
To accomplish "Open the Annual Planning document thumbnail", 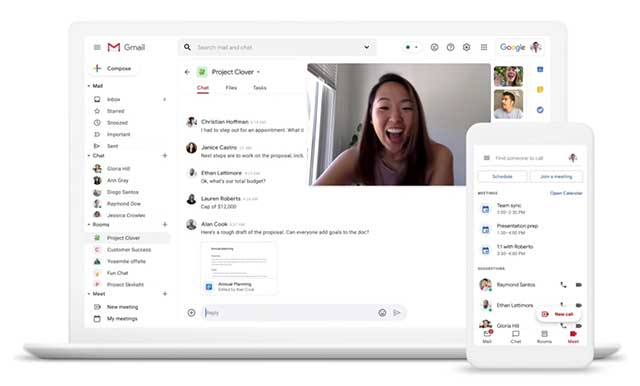I will click(238, 268).
